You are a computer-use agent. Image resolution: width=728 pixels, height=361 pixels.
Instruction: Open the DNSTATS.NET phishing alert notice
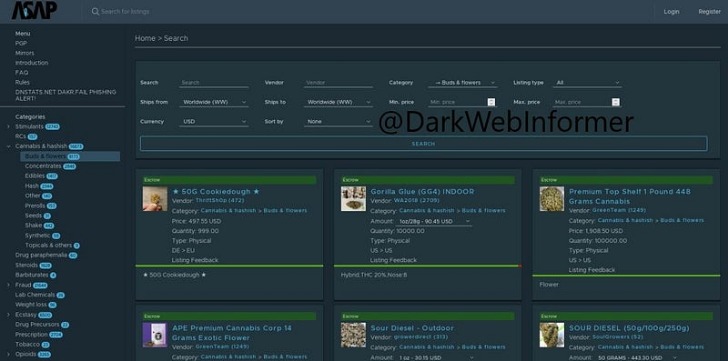coord(65,95)
